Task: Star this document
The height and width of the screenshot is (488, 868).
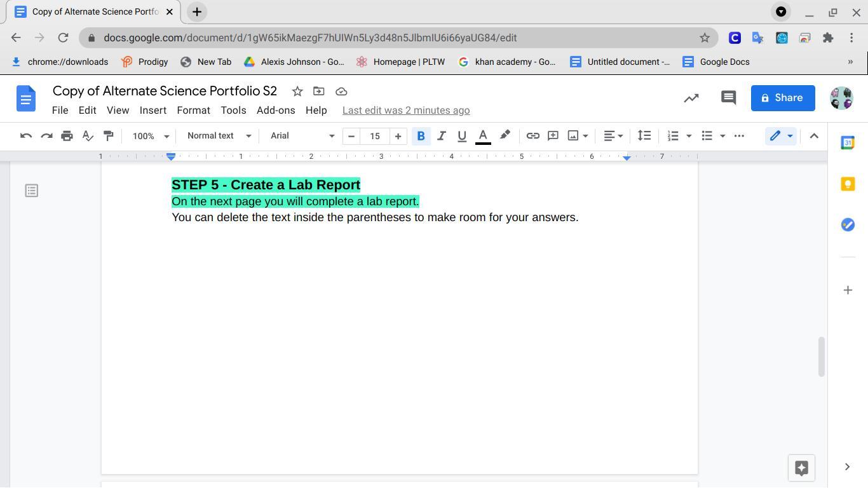Action: 297,91
